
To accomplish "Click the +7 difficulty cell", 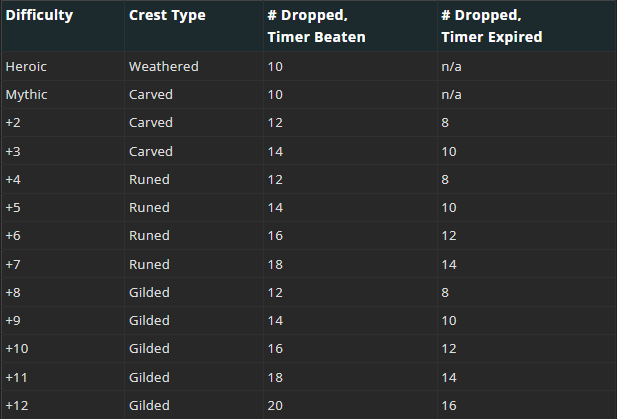I will point(13,264).
